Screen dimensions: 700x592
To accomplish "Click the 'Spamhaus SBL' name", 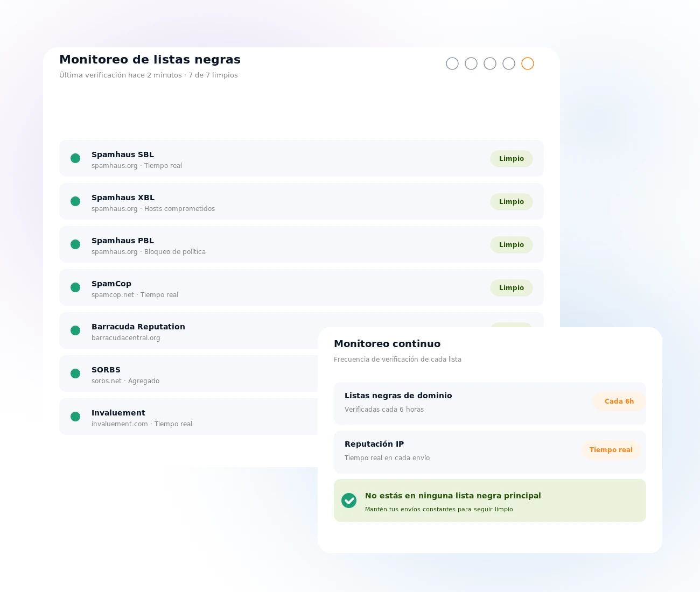I will pyautogui.click(x=123, y=154).
